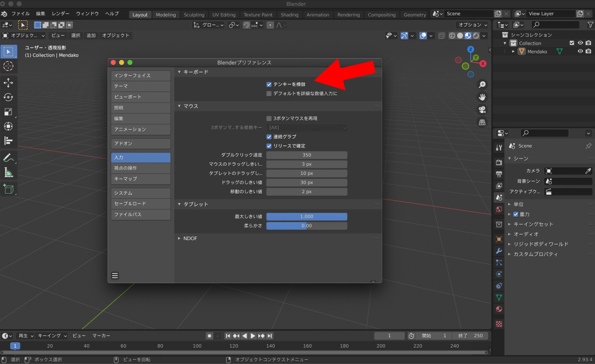
Task: Switch to the Modeling workspace tab
Action: pos(166,15)
